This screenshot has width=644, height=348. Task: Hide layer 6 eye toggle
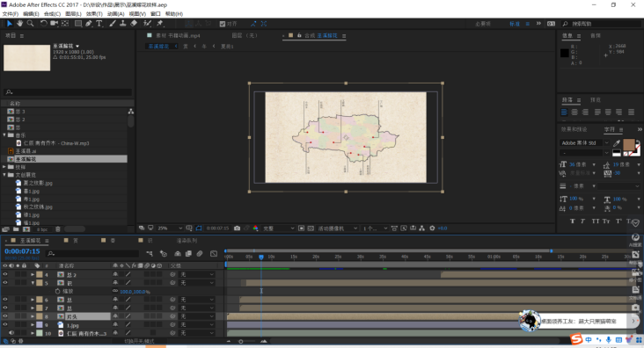click(5, 300)
